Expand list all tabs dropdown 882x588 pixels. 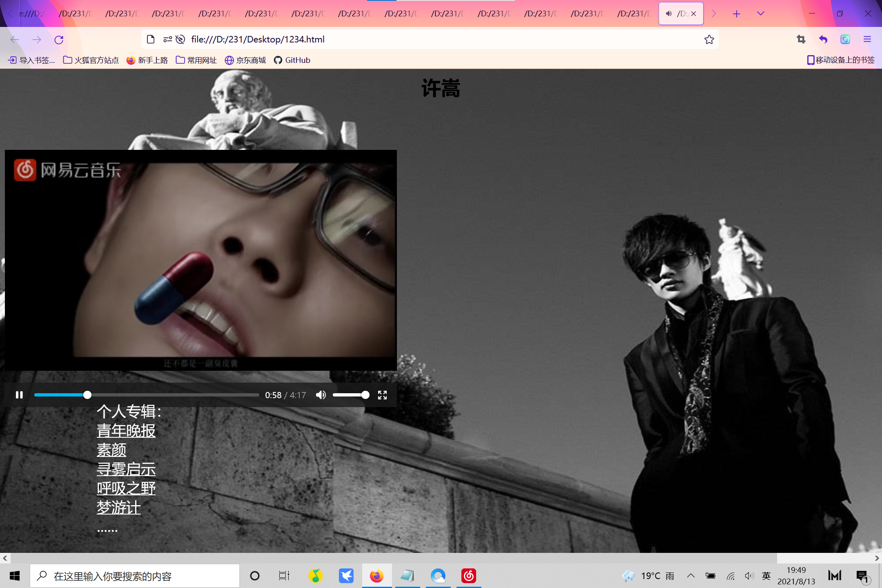(760, 13)
